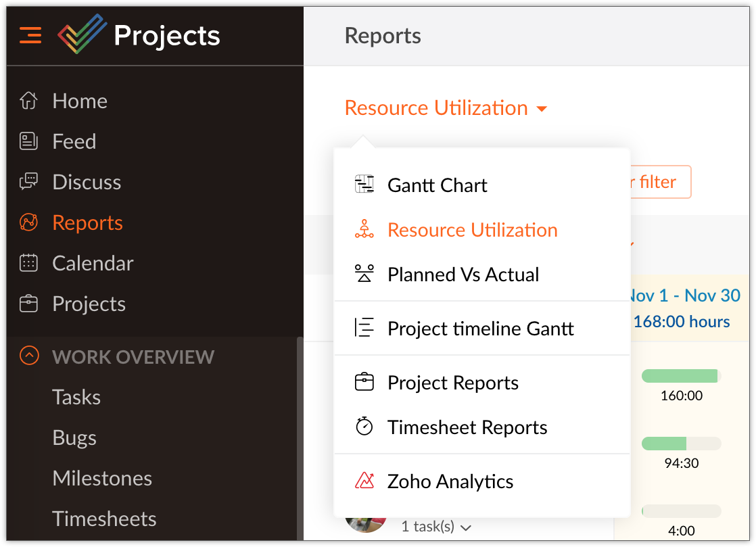Expand the 1 task(s) chevron

tap(466, 527)
